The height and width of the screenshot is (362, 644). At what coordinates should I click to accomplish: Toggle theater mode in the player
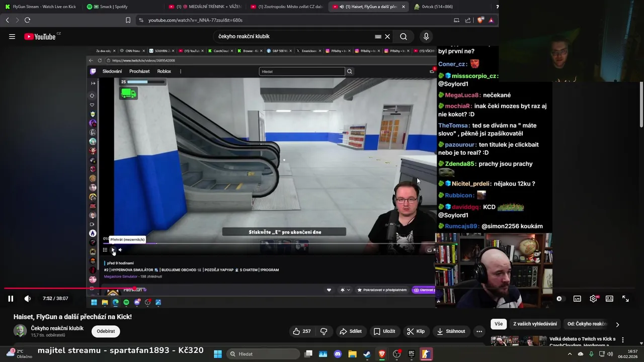coord(609,299)
